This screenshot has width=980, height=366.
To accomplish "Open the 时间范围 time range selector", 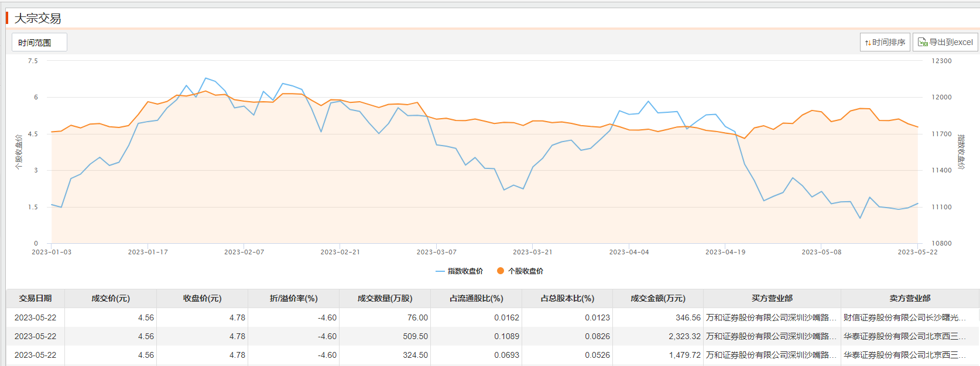I will pyautogui.click(x=39, y=43).
